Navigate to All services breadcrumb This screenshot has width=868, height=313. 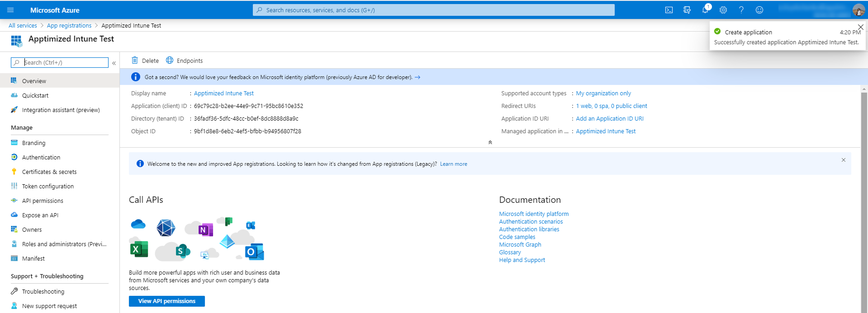(23, 25)
